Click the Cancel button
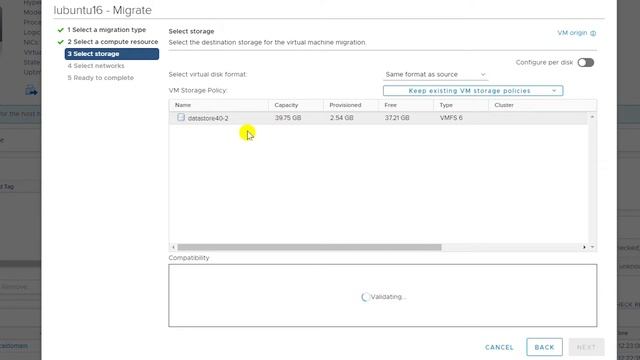 (x=499, y=347)
